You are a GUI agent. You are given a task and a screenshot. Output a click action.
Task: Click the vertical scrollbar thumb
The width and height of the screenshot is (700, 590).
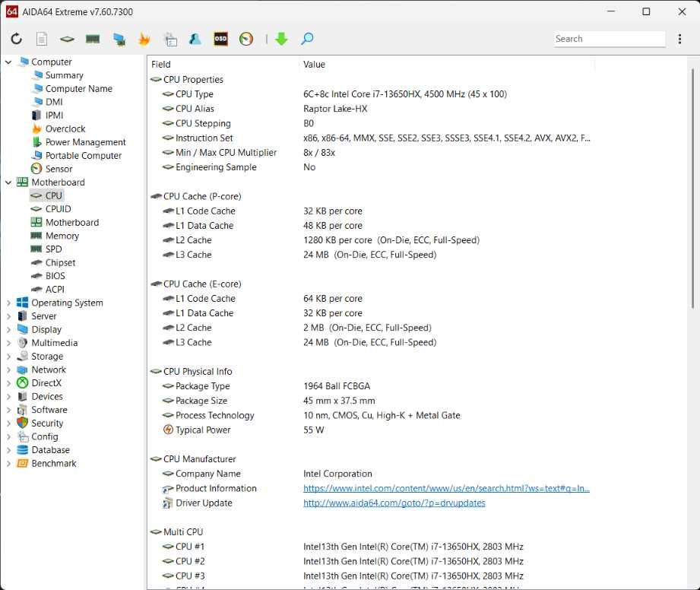click(692, 189)
